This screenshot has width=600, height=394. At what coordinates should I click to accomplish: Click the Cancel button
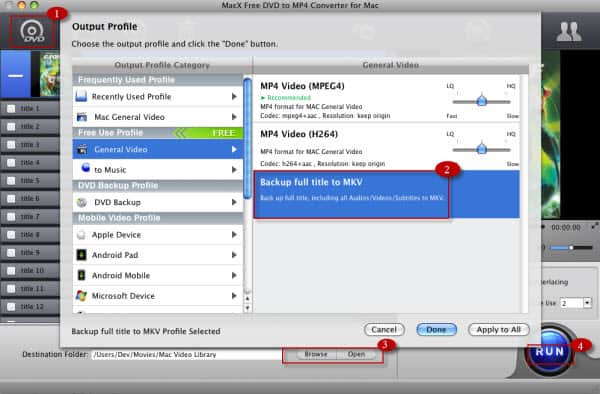[x=384, y=329]
